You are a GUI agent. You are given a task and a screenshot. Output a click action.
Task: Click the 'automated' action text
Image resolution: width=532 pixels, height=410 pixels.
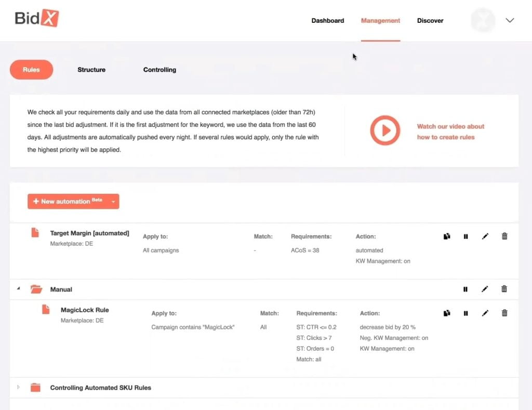[369, 250]
